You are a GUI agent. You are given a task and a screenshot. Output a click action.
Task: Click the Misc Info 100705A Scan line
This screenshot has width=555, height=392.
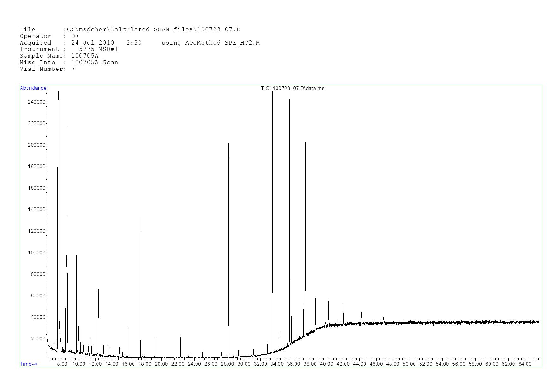tap(69, 62)
